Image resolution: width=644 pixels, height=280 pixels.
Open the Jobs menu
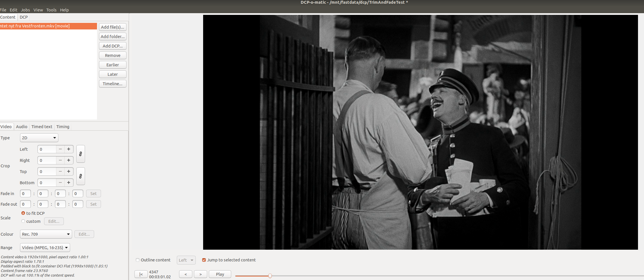25,10
